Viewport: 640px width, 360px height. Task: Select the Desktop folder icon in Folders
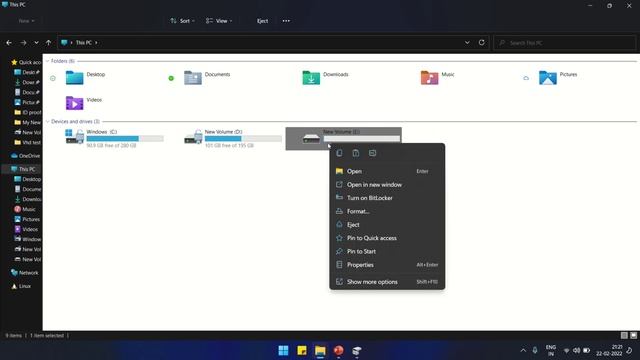point(74,78)
